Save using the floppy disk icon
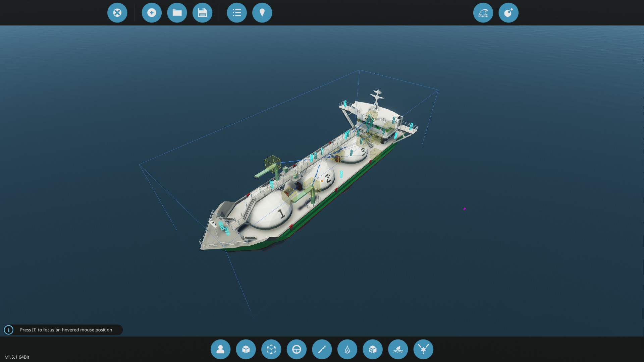The image size is (644, 362). pyautogui.click(x=202, y=13)
